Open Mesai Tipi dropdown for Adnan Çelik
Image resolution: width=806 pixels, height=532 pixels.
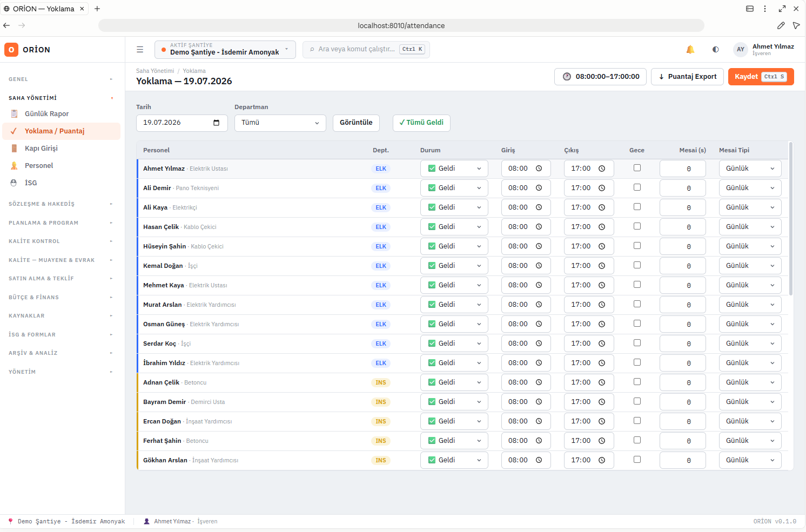750,382
